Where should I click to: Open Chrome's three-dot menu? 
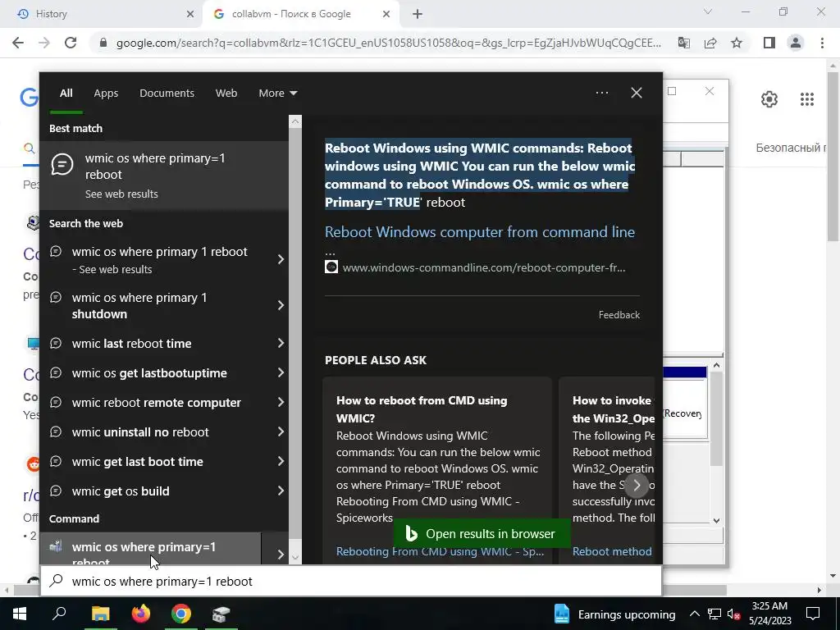click(x=822, y=43)
